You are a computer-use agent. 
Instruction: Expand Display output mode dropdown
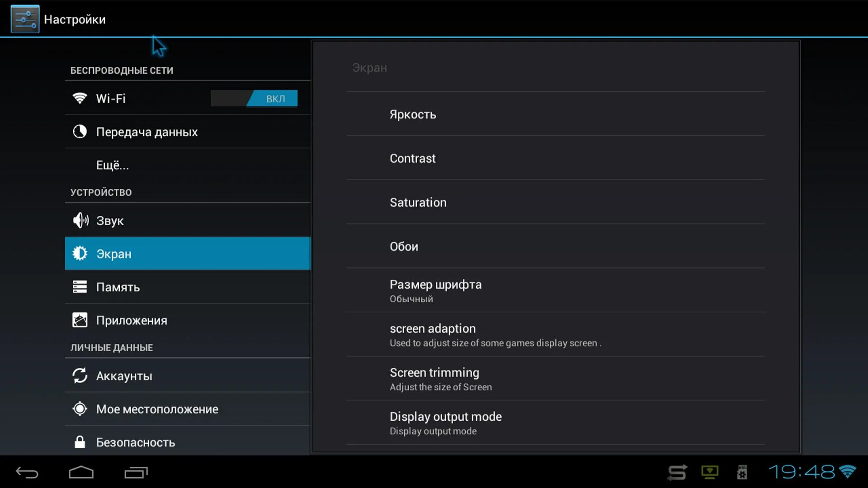click(x=445, y=423)
